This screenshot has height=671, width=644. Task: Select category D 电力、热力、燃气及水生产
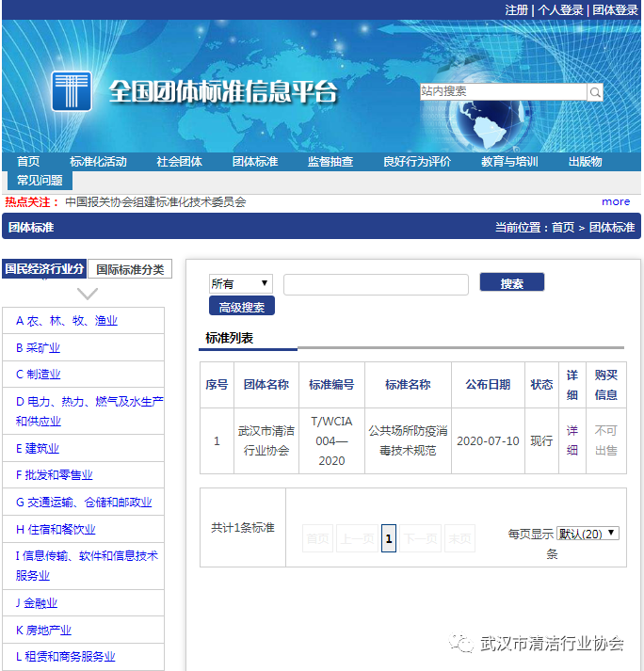point(89,411)
